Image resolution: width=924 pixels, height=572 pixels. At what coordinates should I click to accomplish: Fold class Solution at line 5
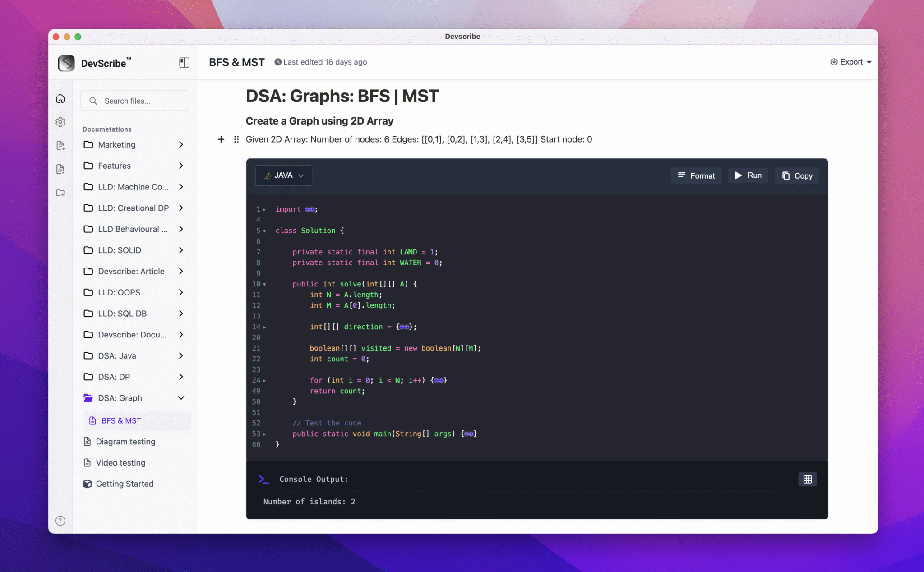(x=264, y=231)
